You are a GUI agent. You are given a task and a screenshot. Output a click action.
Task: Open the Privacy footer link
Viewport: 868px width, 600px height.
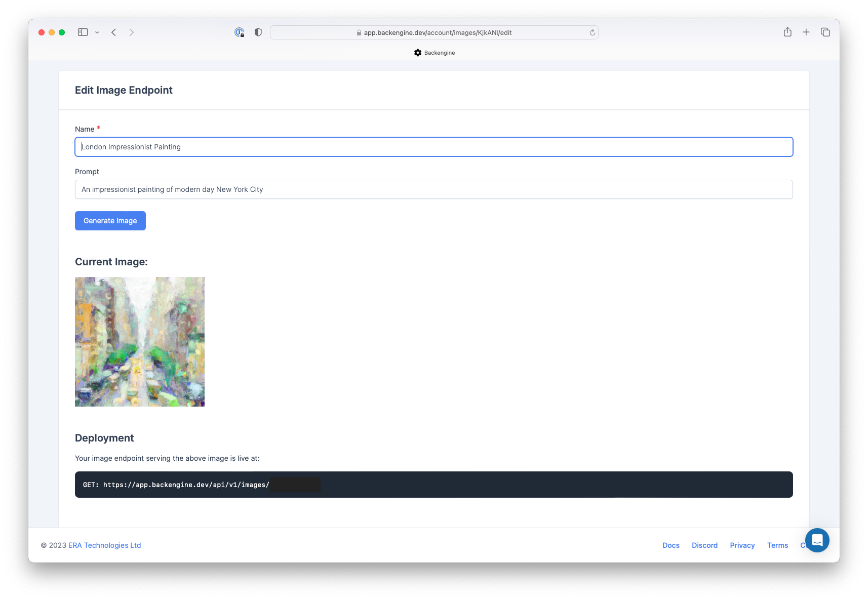(x=742, y=545)
